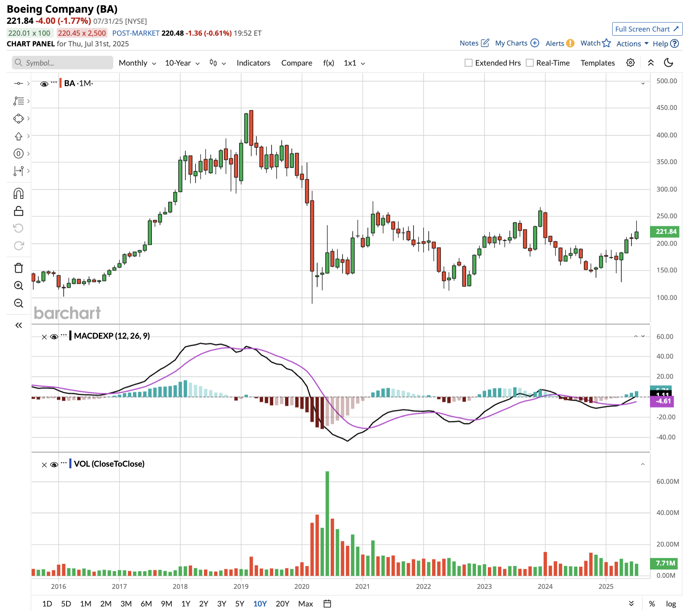Open Notes for this chart
The image size is (700, 611).
(x=474, y=43)
